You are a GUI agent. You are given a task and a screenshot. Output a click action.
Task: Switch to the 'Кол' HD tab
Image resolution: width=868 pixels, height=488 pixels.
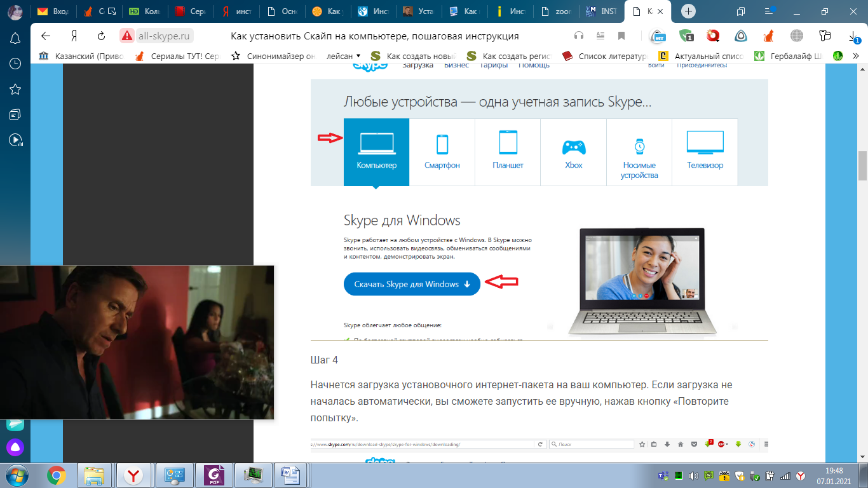[144, 11]
